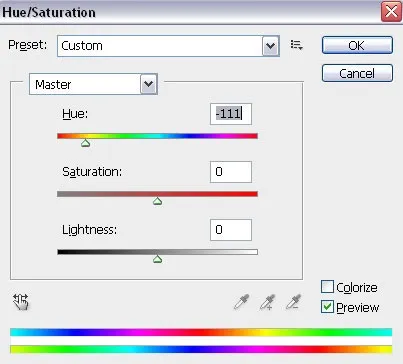The width and height of the screenshot is (403, 364).
Task: Click the rainbow Hue slider track
Action: [x=157, y=136]
